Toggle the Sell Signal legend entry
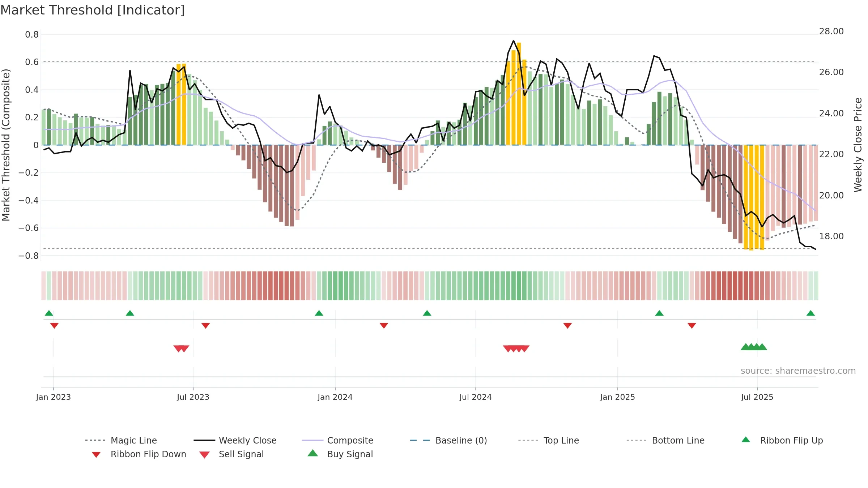The height and width of the screenshot is (488, 868). click(x=231, y=454)
